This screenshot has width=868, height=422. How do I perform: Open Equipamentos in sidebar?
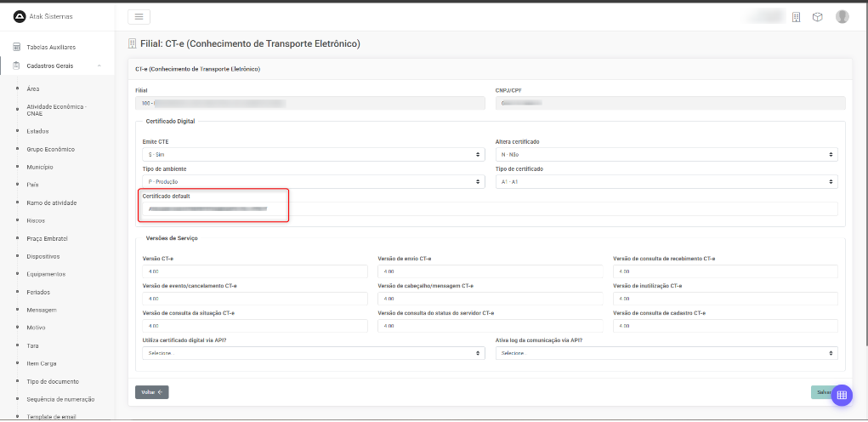point(46,274)
